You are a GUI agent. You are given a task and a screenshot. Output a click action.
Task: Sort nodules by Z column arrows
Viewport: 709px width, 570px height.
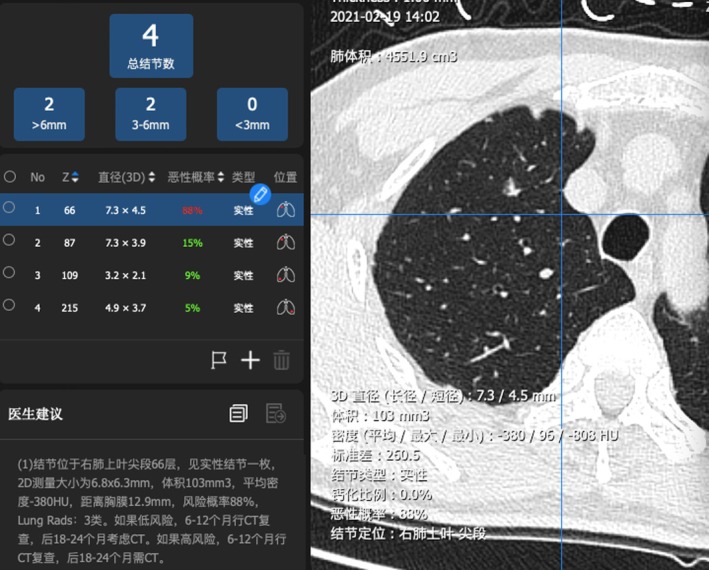click(75, 177)
